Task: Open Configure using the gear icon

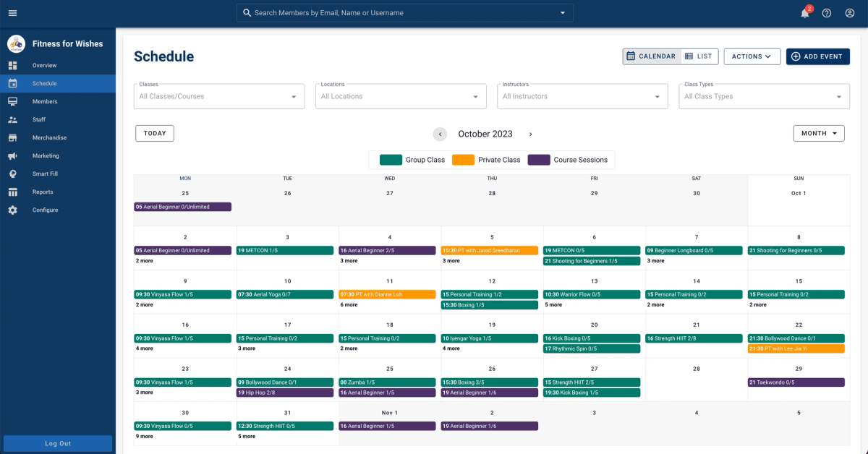Action: pyautogui.click(x=12, y=210)
